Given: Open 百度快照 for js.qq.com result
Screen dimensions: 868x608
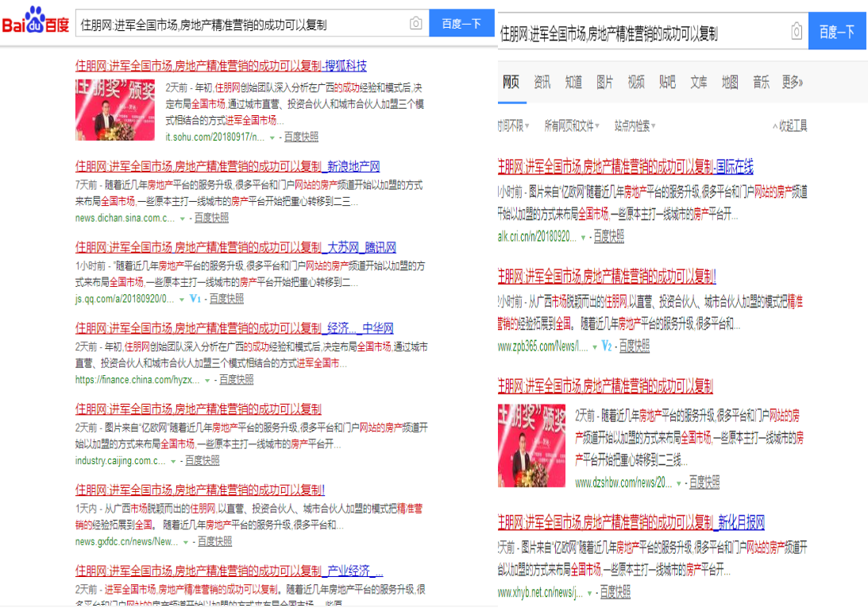Looking at the screenshot, I should [226, 299].
